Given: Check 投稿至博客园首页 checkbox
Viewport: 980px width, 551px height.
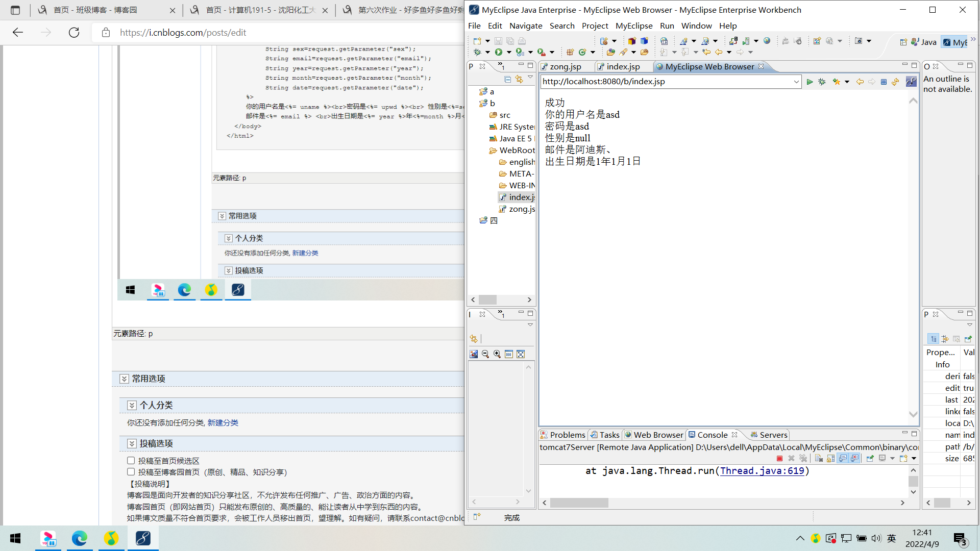Looking at the screenshot, I should pyautogui.click(x=131, y=472).
